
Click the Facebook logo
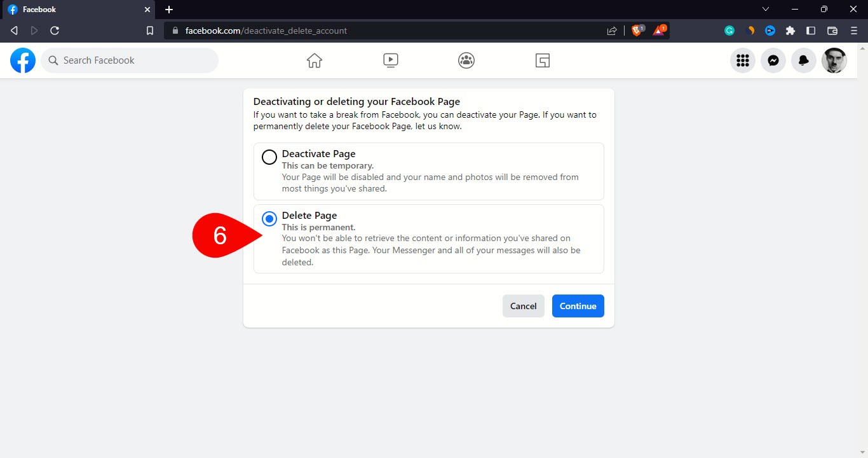(x=23, y=60)
